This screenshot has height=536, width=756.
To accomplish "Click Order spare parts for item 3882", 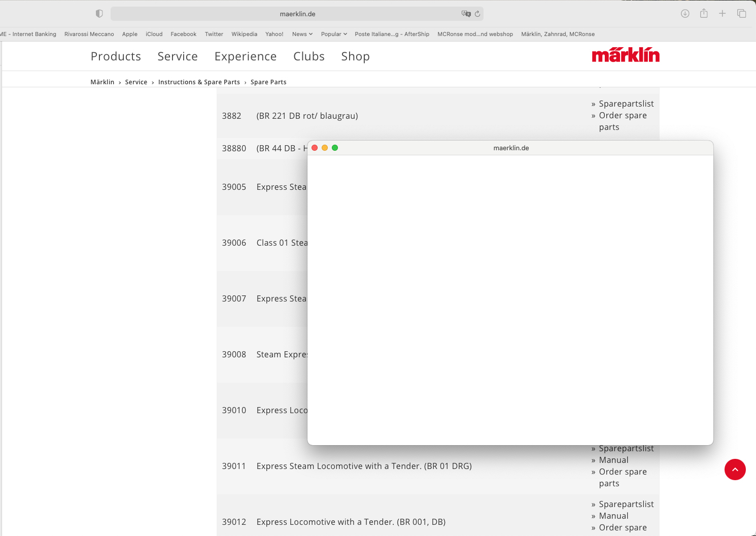I will point(623,121).
